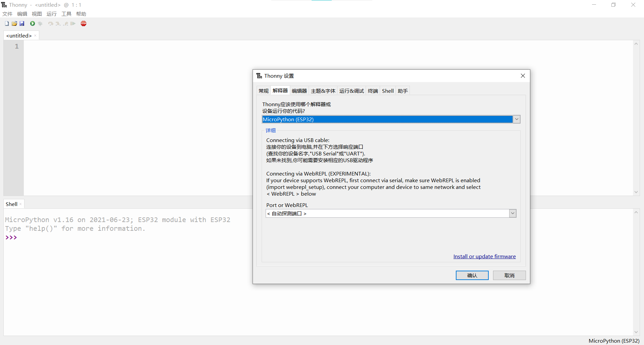The height and width of the screenshot is (345, 644).
Task: Close the Thonny 设置 dialog
Action: [523, 76]
